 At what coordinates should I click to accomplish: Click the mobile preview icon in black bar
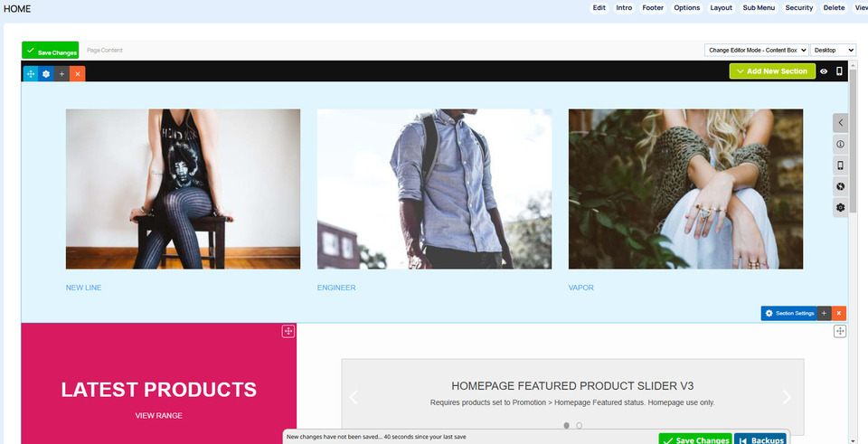click(x=839, y=71)
